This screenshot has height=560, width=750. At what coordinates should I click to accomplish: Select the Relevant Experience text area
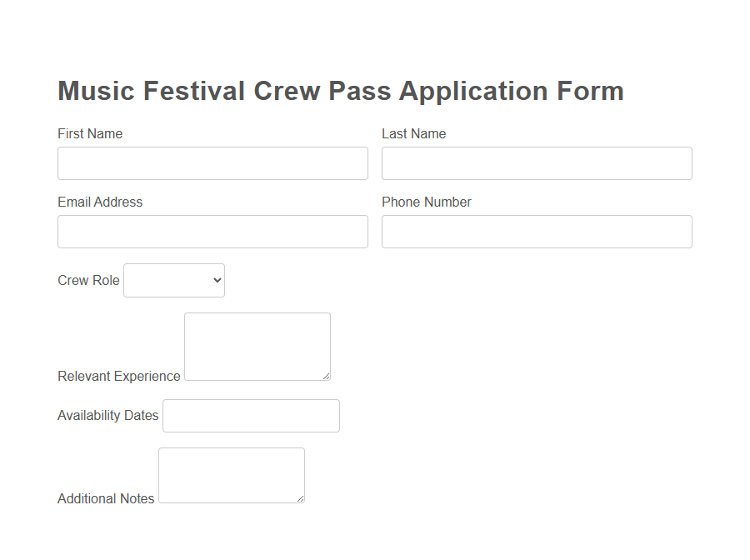click(257, 346)
